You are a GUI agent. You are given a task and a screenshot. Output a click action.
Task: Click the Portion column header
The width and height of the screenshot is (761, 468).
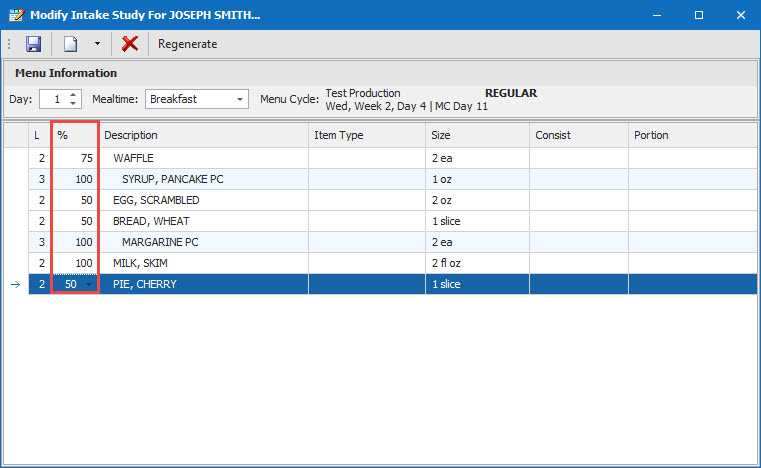693,135
